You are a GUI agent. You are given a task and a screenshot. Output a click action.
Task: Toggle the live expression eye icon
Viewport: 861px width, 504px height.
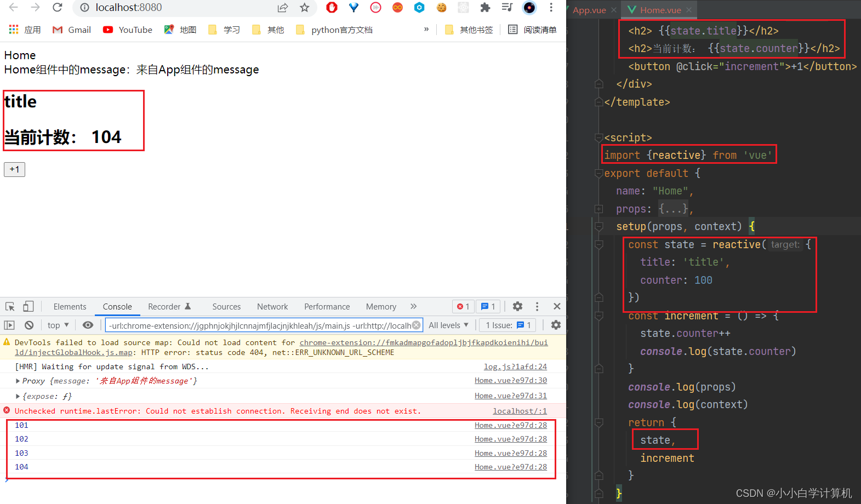[88, 325]
